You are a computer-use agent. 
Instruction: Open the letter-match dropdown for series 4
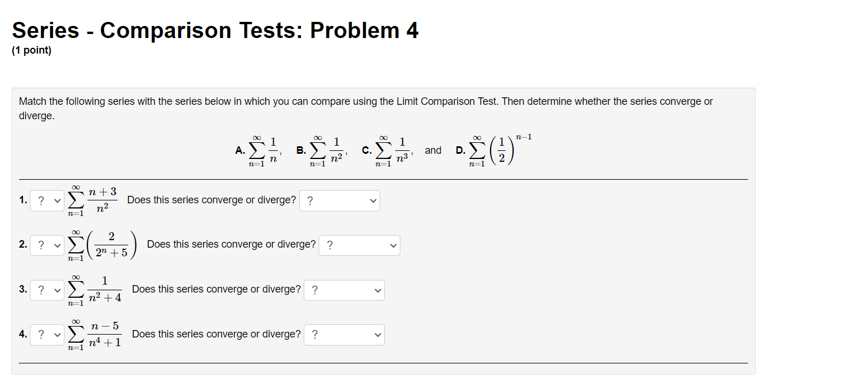click(47, 334)
